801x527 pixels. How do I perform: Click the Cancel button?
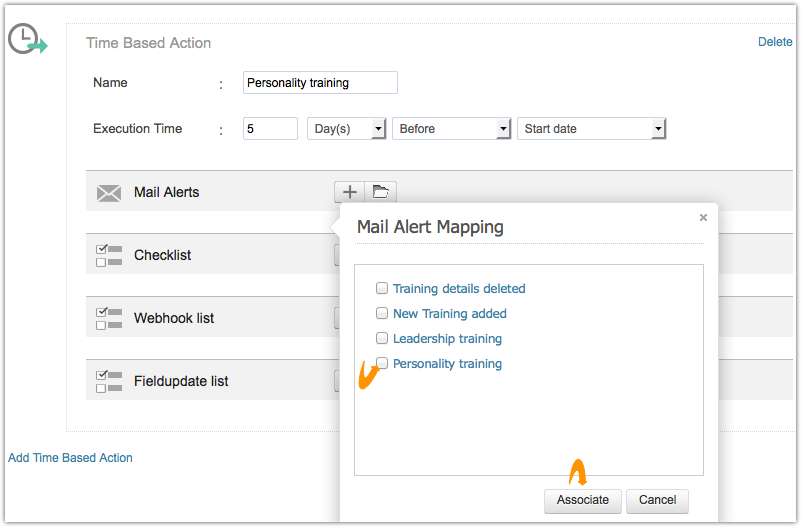click(x=657, y=500)
